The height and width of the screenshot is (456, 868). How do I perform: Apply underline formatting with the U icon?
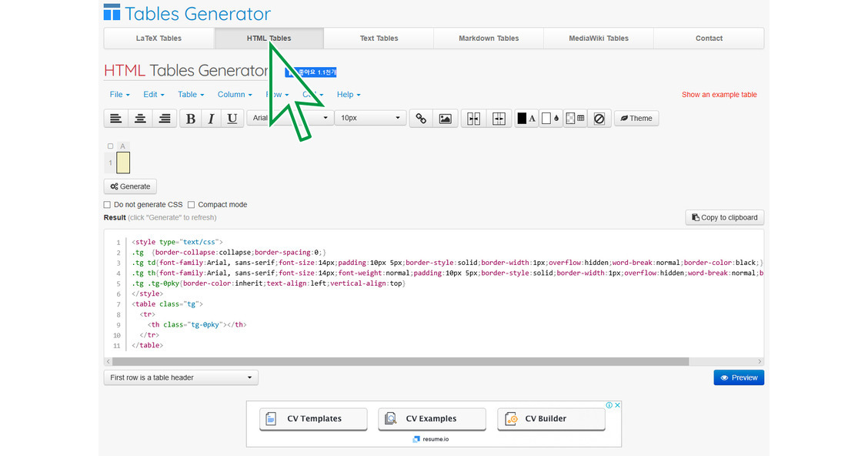click(x=232, y=119)
